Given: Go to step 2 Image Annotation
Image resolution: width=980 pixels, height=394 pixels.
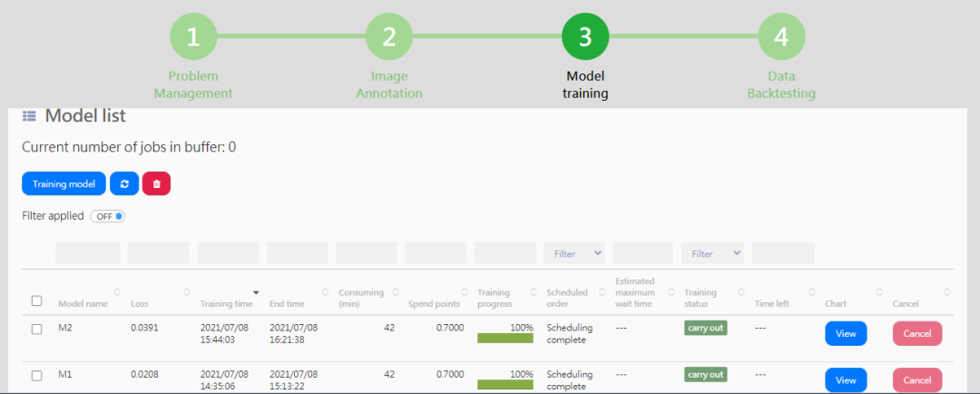Looking at the screenshot, I should pyautogui.click(x=388, y=37).
